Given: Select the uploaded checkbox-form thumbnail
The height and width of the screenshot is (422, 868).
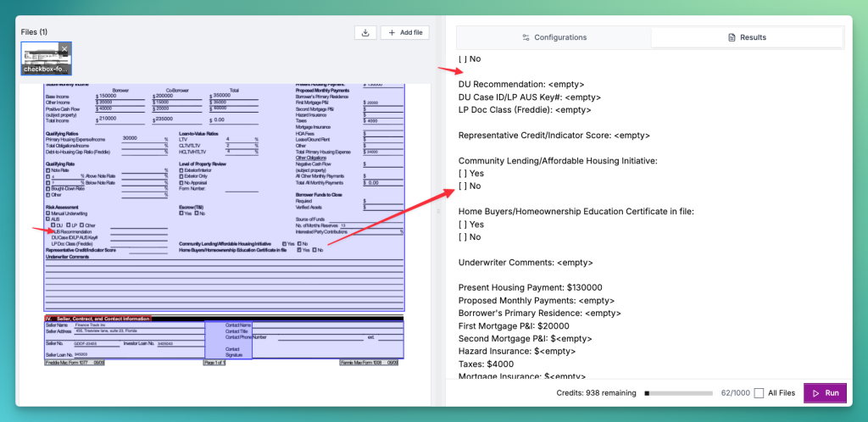Looking at the screenshot, I should click(x=46, y=59).
